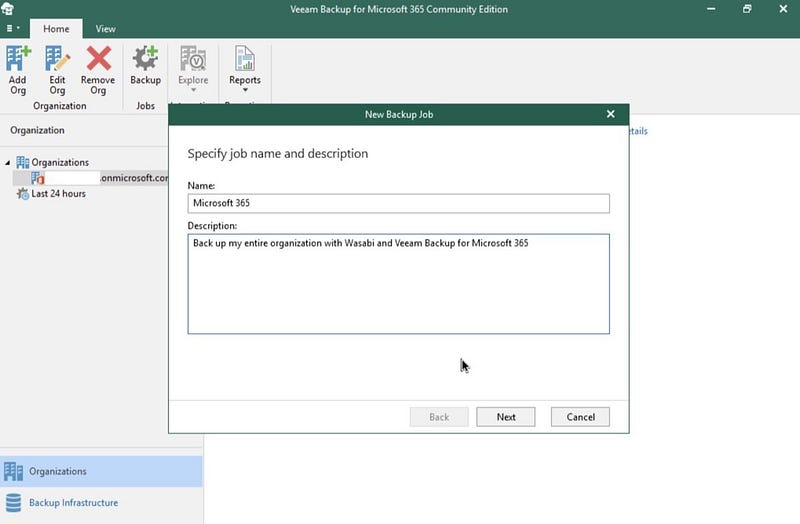This screenshot has height=524, width=800.
Task: Click the Organizations navigation pane icon
Action: tap(14, 471)
